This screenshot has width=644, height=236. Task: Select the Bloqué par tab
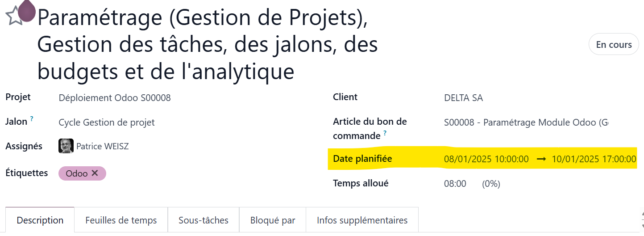tap(273, 220)
